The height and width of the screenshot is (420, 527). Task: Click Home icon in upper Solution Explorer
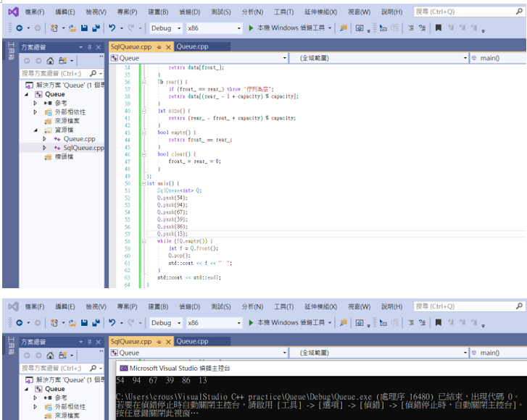click(50, 61)
